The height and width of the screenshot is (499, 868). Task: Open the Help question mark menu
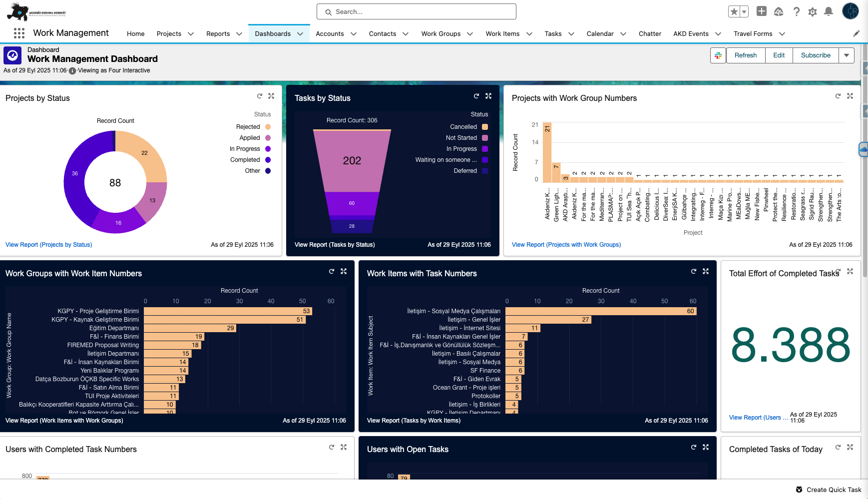[797, 11]
